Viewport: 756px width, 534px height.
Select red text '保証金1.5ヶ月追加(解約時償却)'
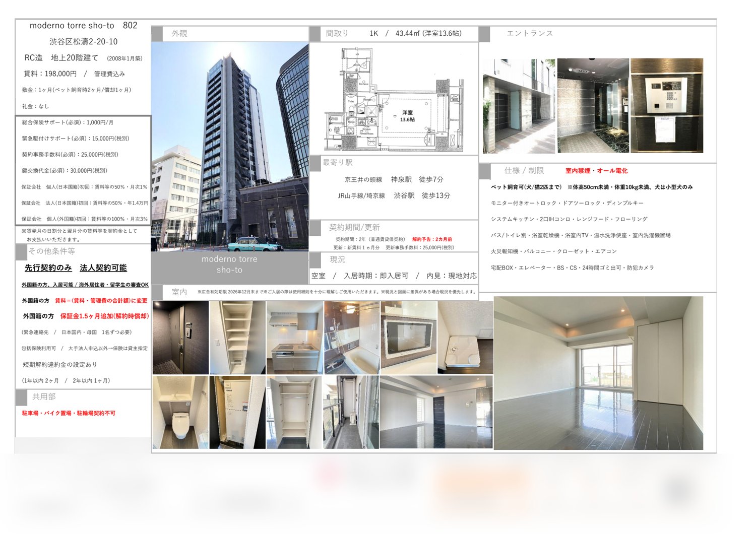click(x=104, y=316)
